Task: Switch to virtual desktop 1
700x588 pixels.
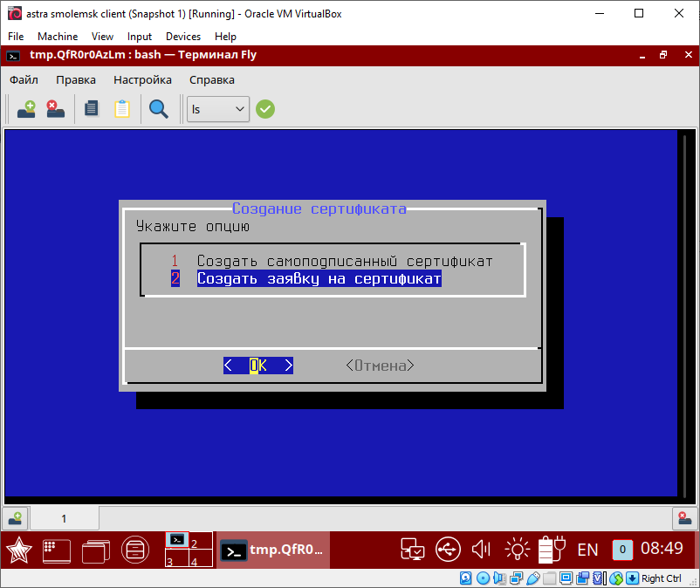Action: 177,540
